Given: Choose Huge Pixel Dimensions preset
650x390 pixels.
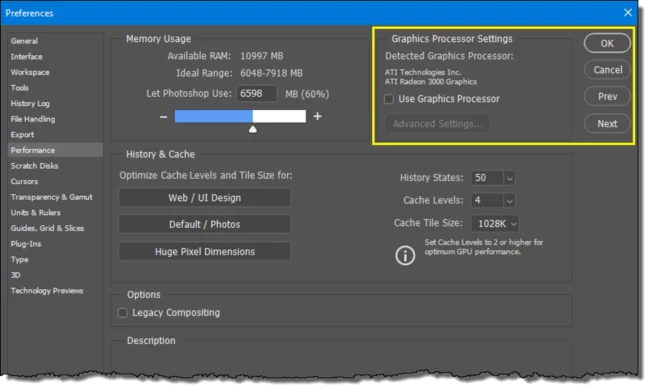Looking at the screenshot, I should [x=205, y=252].
